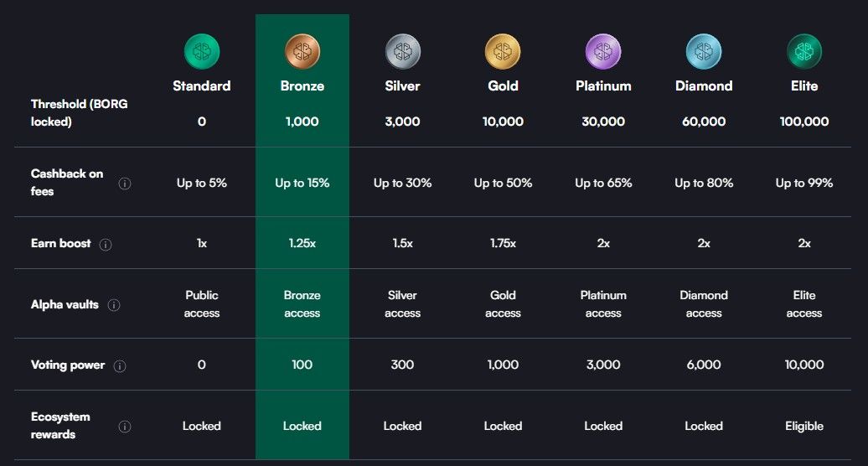
Task: Click the Gold tier coin icon
Action: click(x=503, y=52)
